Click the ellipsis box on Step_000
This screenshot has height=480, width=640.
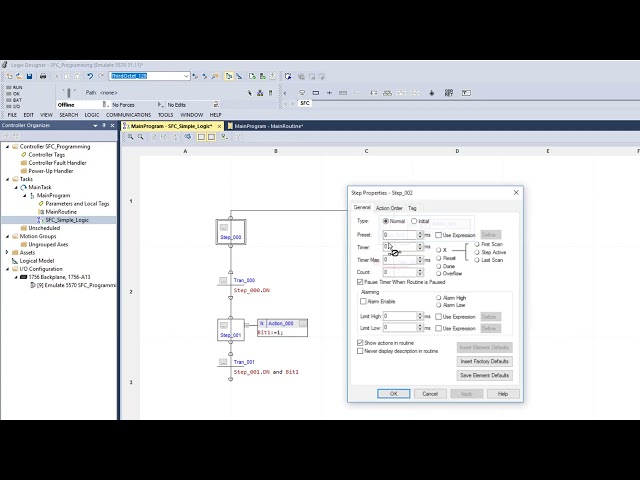tap(224, 227)
